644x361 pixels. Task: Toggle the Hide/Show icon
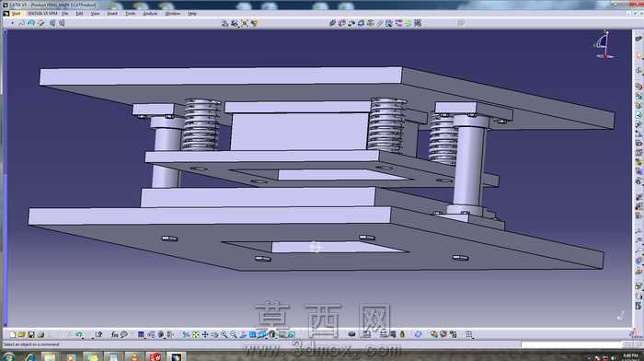[282, 334]
